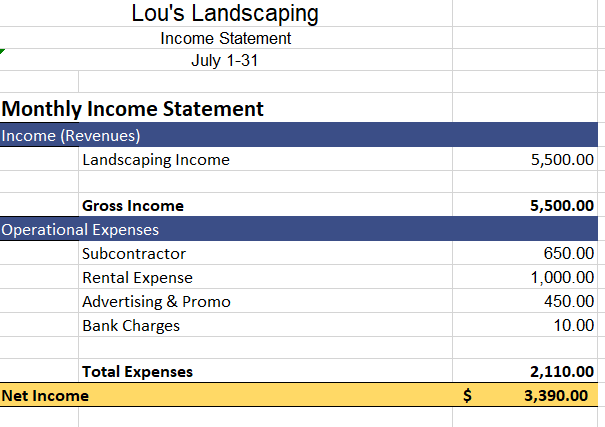Click the Income (Revenues) section header

click(x=70, y=135)
